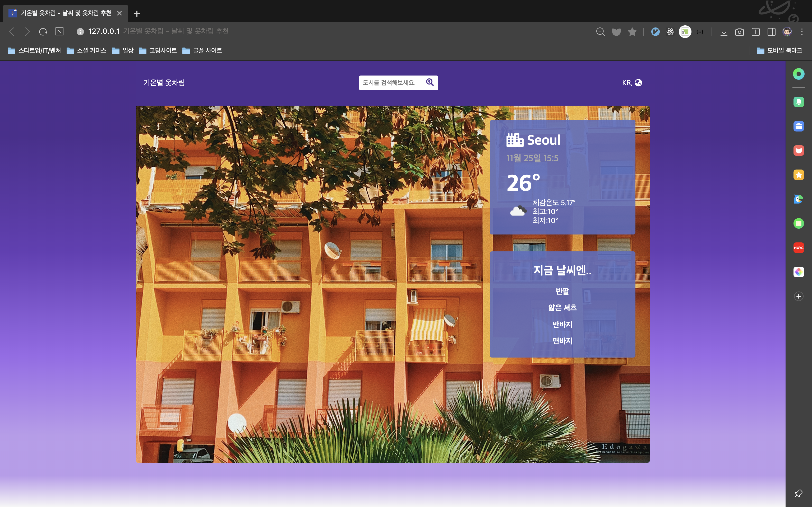Click the 기온별 옷차림 site title link
Screen dimensions: 812x507
(164, 83)
